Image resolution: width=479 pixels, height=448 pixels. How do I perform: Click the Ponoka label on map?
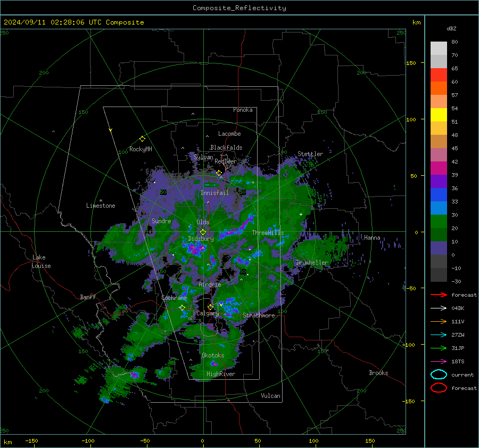coord(243,110)
